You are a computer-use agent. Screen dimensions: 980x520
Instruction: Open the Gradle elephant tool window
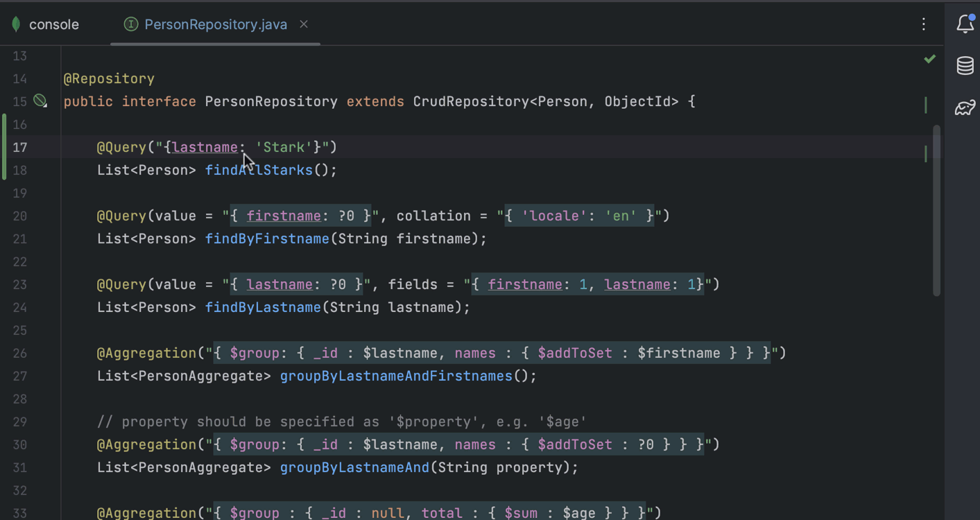pos(965,107)
